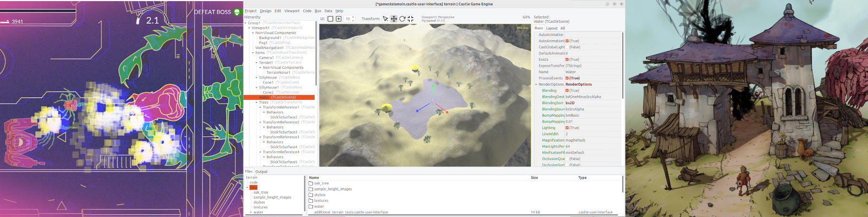Click the Size column header
868x217 pixels.
(x=534, y=177)
